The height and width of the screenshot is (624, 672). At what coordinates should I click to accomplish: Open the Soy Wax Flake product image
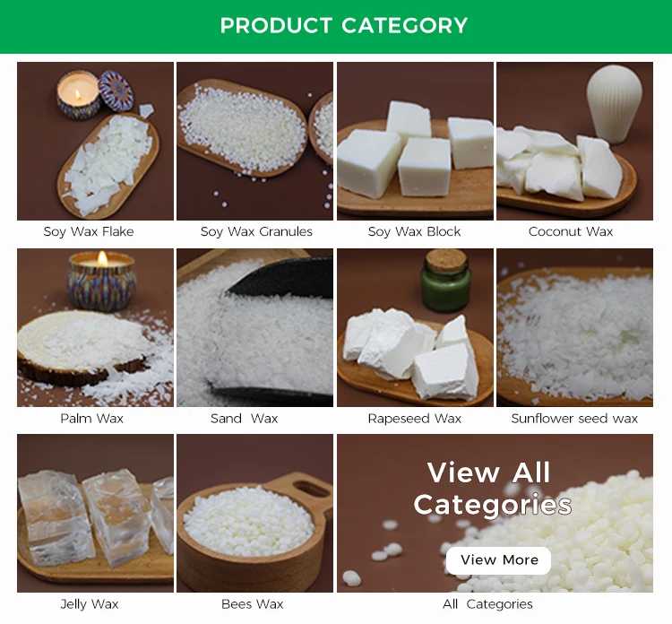pos(95,141)
